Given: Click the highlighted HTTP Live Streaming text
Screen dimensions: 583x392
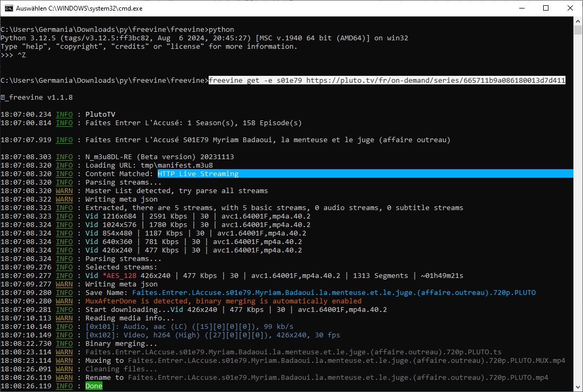Looking at the screenshot, I should (x=198, y=174).
